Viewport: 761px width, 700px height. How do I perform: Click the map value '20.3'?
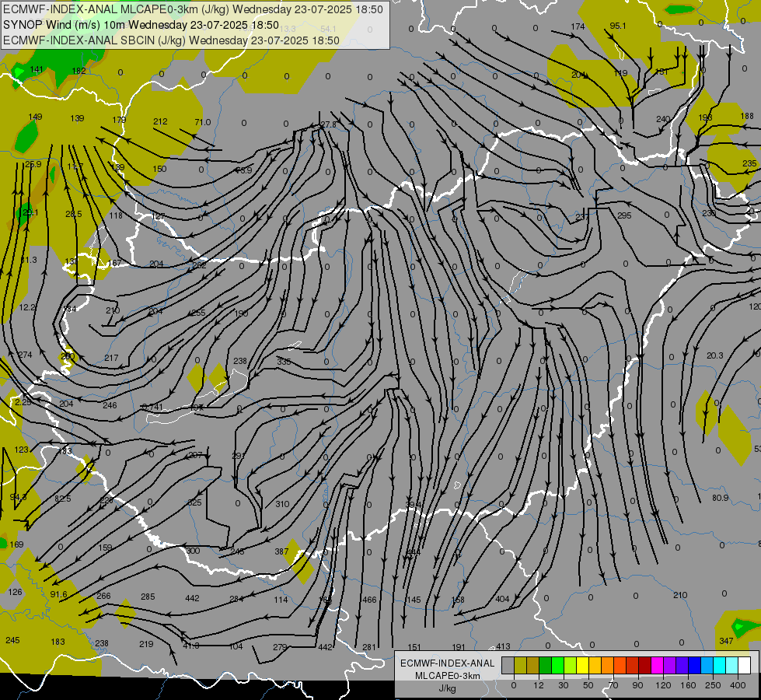(x=715, y=355)
